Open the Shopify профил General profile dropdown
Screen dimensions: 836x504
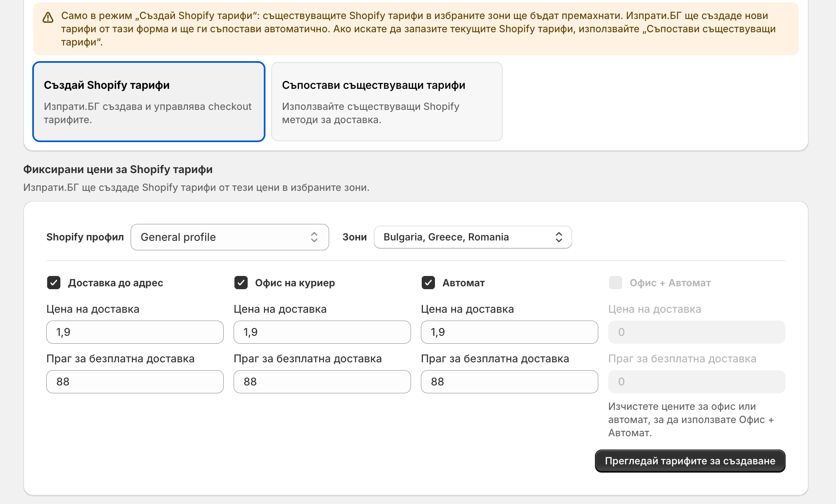pyautogui.click(x=230, y=237)
